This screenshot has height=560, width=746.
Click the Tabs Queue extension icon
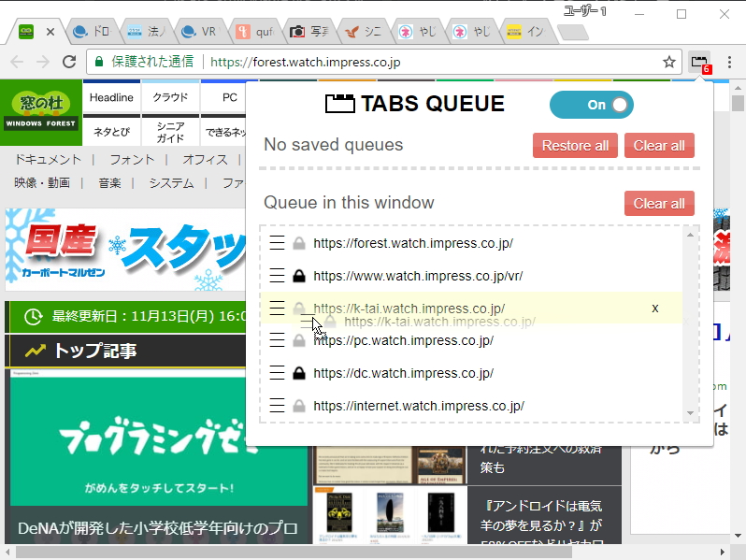pyautogui.click(x=700, y=63)
